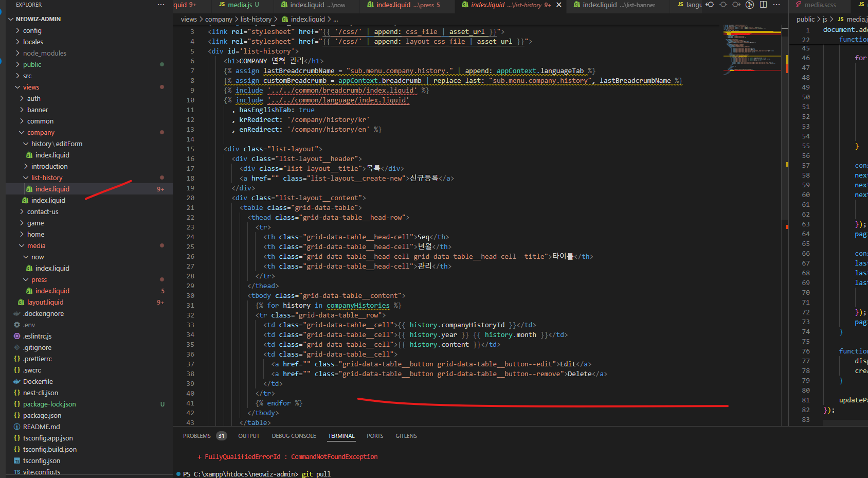This screenshot has height=478, width=868.
Task: Expand the introduction folder
Action: click(89, 166)
